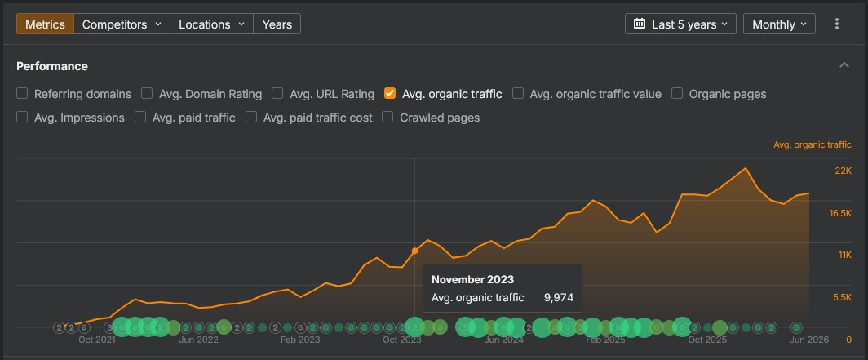Image resolution: width=868 pixels, height=360 pixels.
Task: Click the Oct 2025 axis label
Action: point(707,340)
